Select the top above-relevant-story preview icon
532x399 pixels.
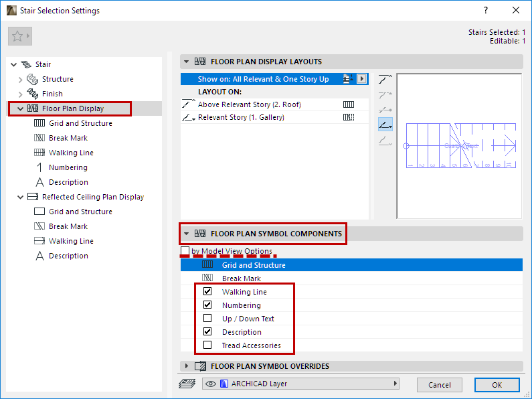[385, 80]
